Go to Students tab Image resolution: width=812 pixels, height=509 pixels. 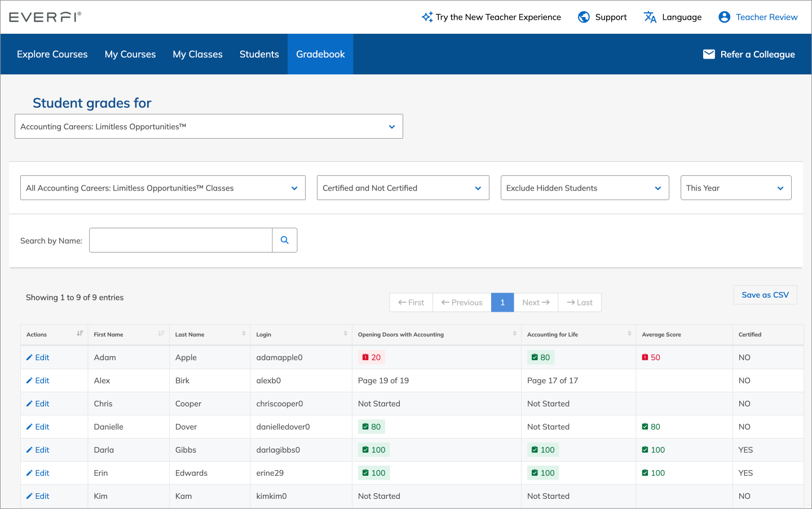pyautogui.click(x=259, y=54)
